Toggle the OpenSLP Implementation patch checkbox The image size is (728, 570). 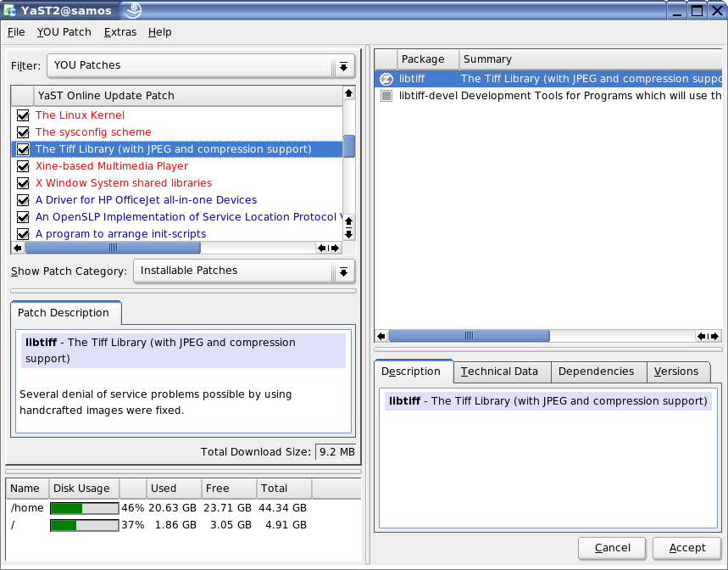pyautogui.click(x=23, y=217)
